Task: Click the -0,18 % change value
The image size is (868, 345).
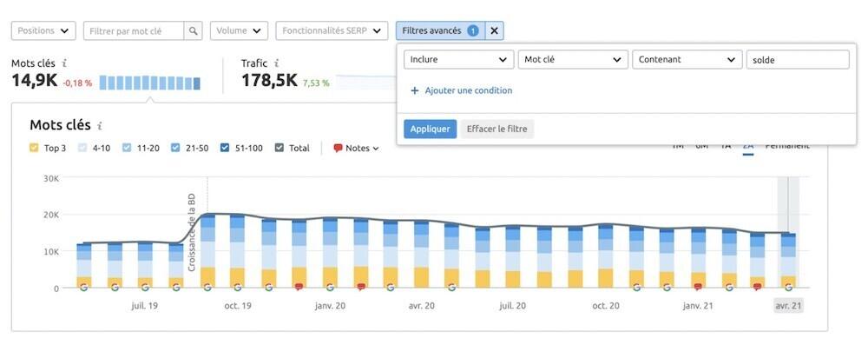Action: pos(77,83)
